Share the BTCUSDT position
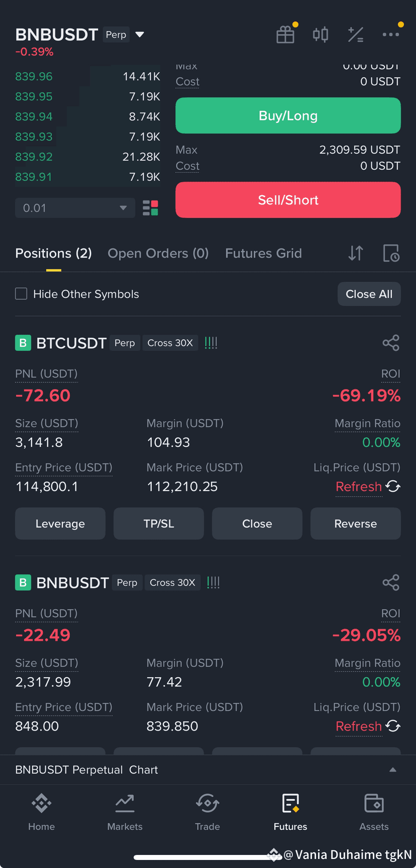 coord(391,343)
